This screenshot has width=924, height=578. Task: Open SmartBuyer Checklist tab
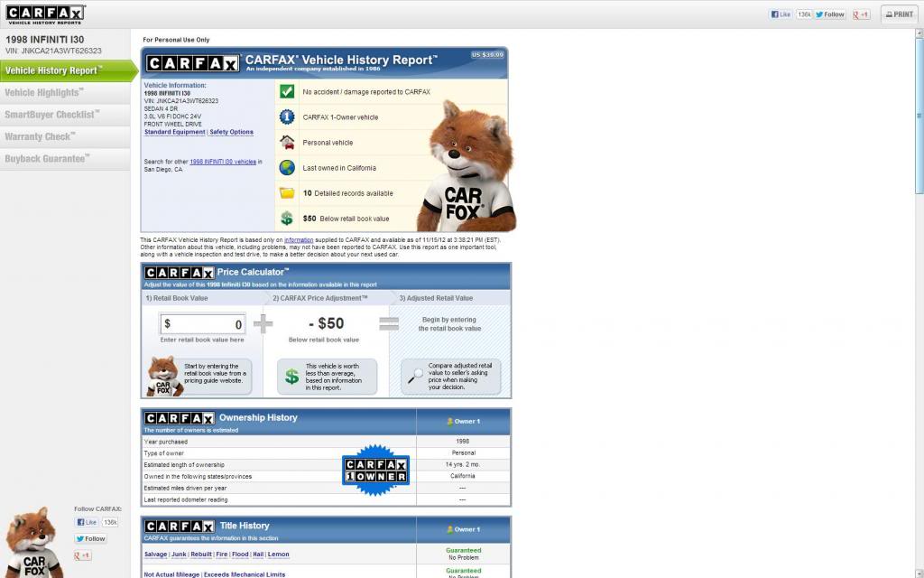65,115
